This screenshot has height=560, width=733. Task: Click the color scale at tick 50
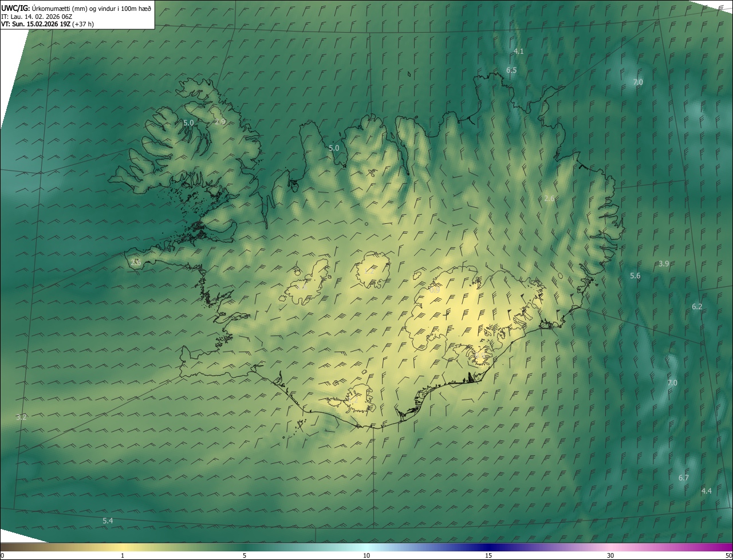[x=728, y=555]
